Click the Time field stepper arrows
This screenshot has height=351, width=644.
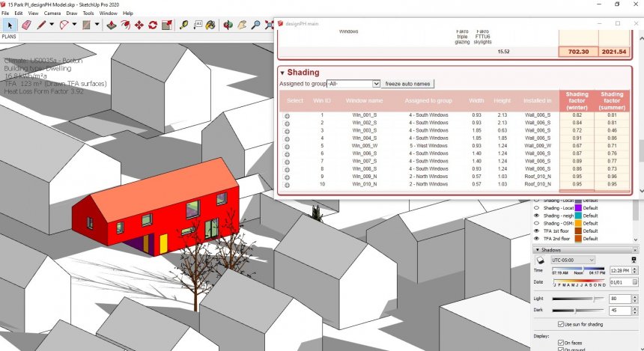pyautogui.click(x=634, y=270)
